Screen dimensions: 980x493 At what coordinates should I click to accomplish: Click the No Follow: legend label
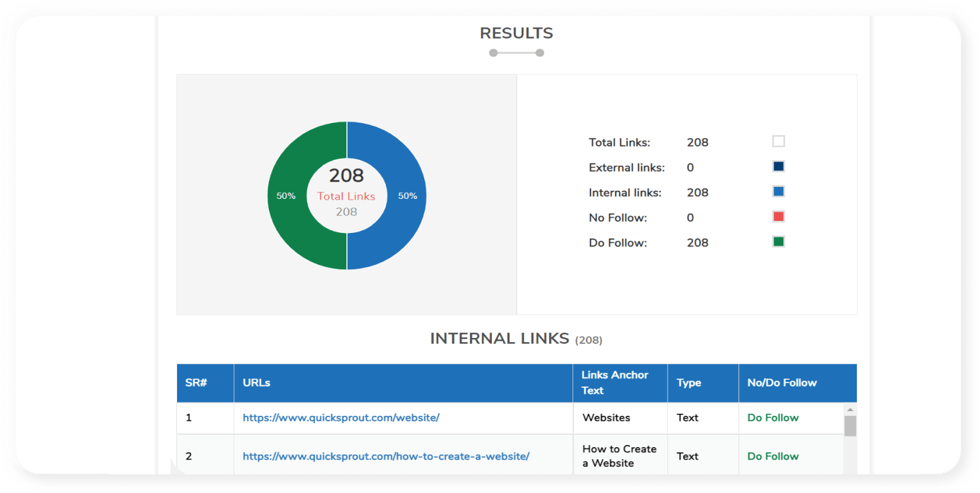point(618,218)
